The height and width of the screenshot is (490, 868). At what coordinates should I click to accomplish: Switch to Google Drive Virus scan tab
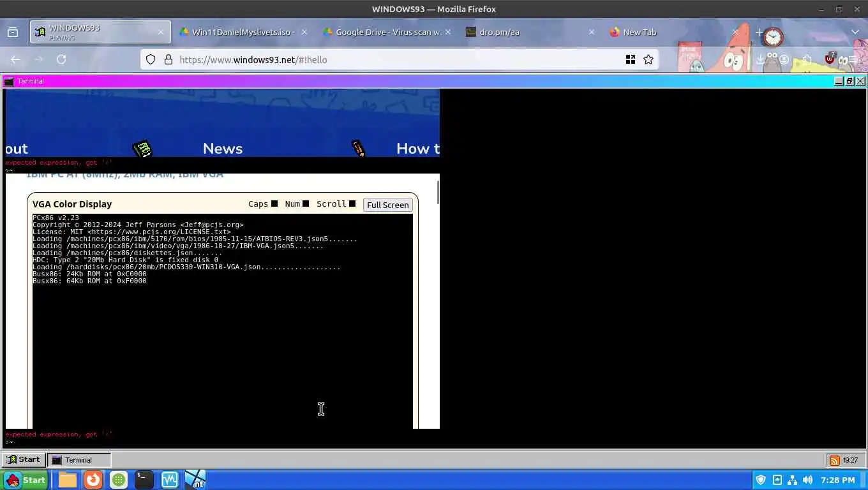click(387, 32)
